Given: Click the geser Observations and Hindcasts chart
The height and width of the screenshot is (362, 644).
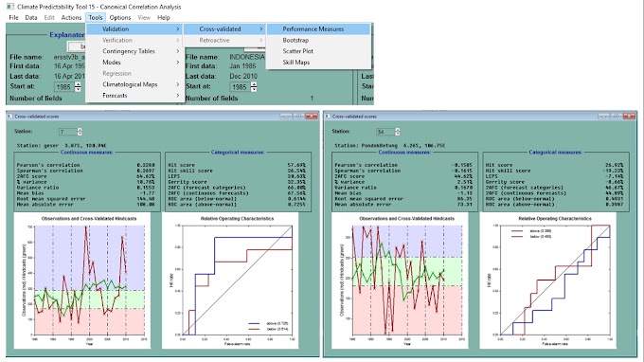Looking at the screenshot, I should pos(82,281).
